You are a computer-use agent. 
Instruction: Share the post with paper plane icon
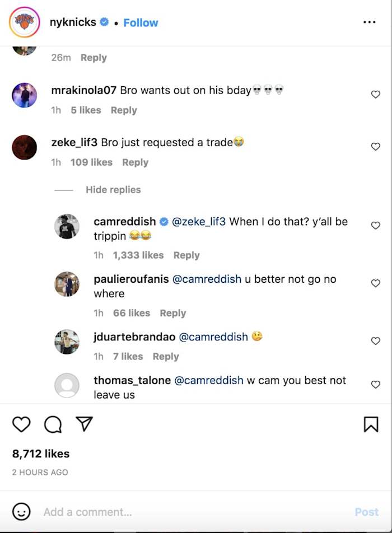pyautogui.click(x=84, y=424)
